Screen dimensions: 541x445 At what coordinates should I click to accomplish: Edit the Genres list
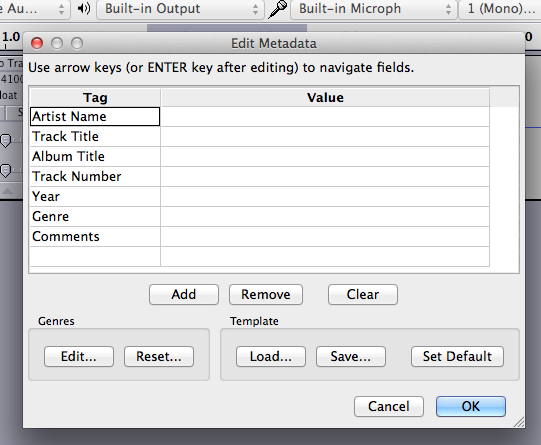click(x=79, y=357)
